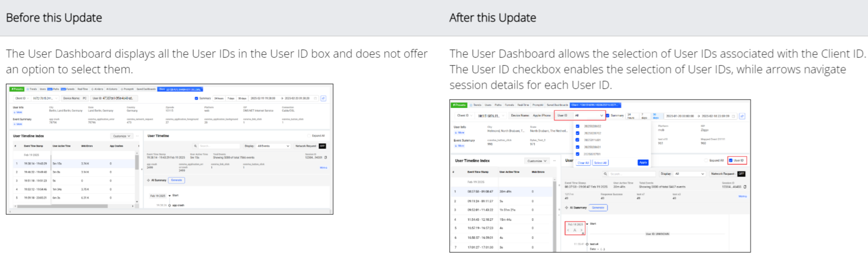Click the share icon in the Before screenshot
This screenshot has width=868, height=258.
[324, 99]
